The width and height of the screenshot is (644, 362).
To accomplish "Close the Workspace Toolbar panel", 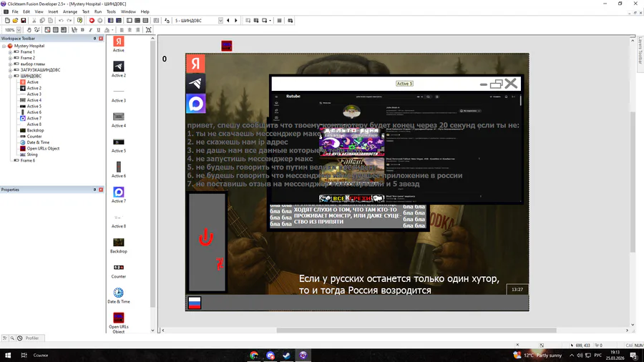I will (101, 39).
